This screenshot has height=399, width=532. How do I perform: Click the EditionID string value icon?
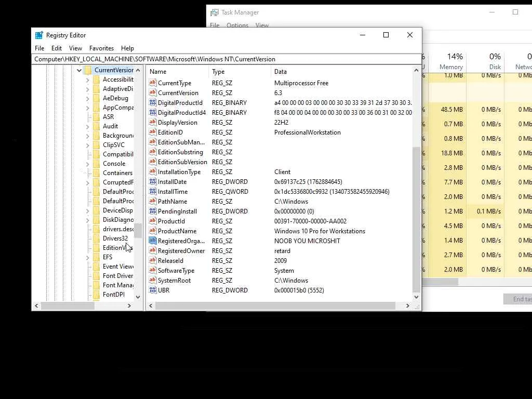coord(153,132)
